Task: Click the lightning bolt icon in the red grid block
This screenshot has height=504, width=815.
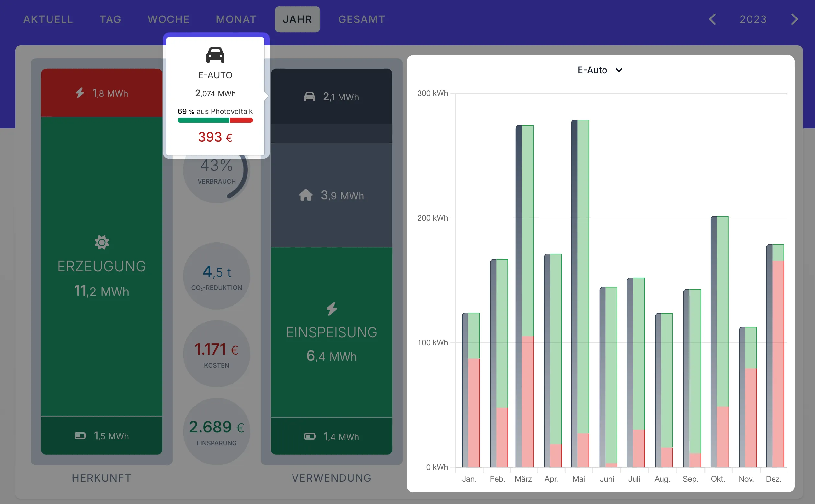Action: 80,93
